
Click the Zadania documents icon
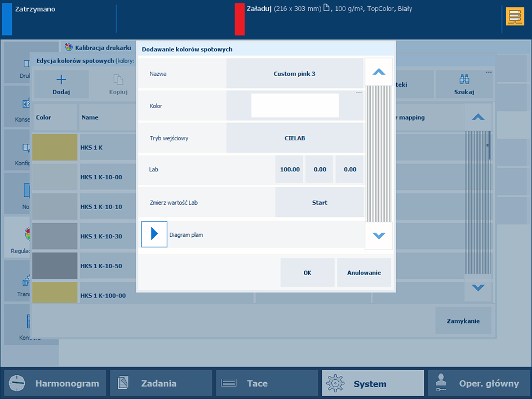(123, 383)
